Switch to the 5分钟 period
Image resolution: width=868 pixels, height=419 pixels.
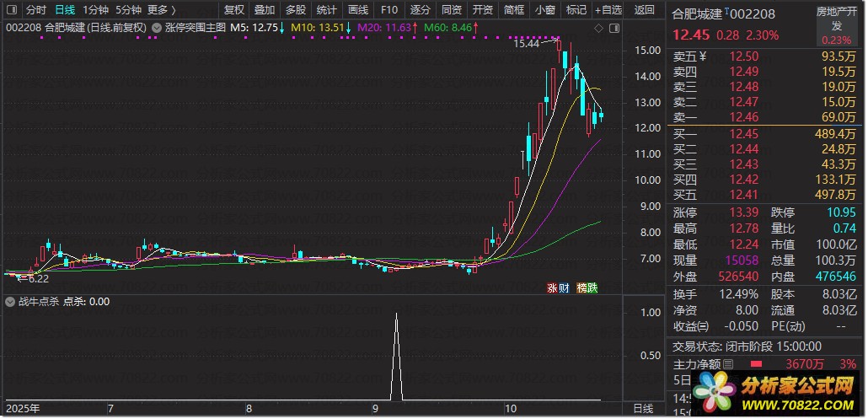pyautogui.click(x=128, y=9)
